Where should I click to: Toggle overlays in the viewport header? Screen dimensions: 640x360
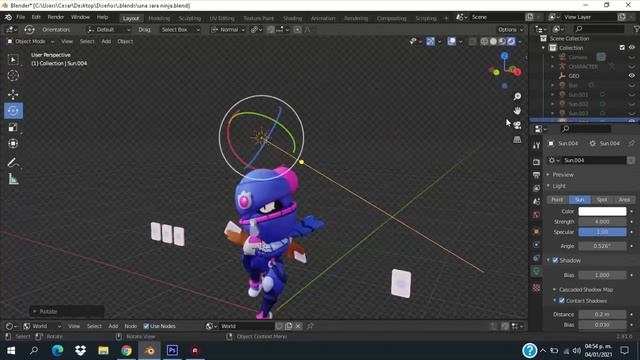click(452, 41)
